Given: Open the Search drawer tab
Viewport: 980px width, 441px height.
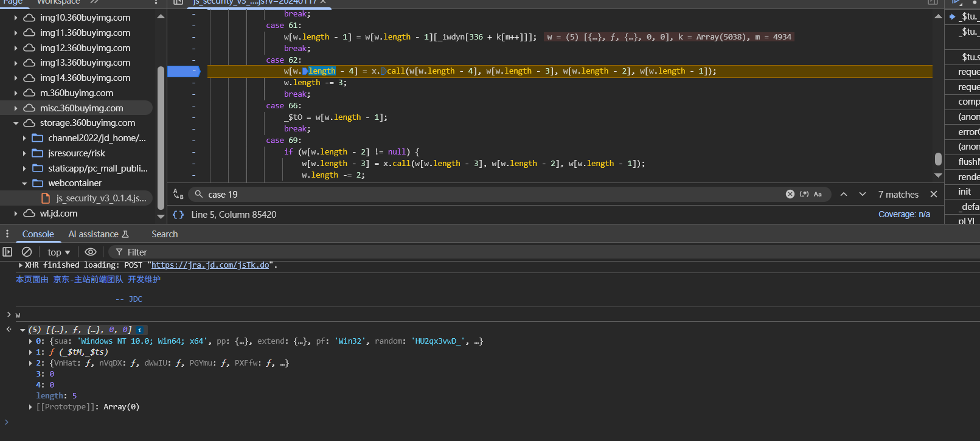Looking at the screenshot, I should click(164, 234).
